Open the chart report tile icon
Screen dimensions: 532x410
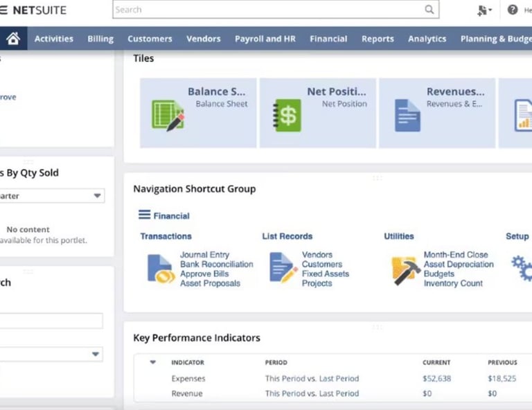coord(523,115)
